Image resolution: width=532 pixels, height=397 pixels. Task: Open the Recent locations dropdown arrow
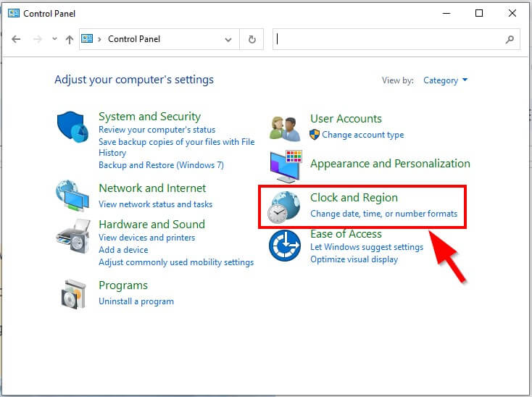[x=54, y=38]
